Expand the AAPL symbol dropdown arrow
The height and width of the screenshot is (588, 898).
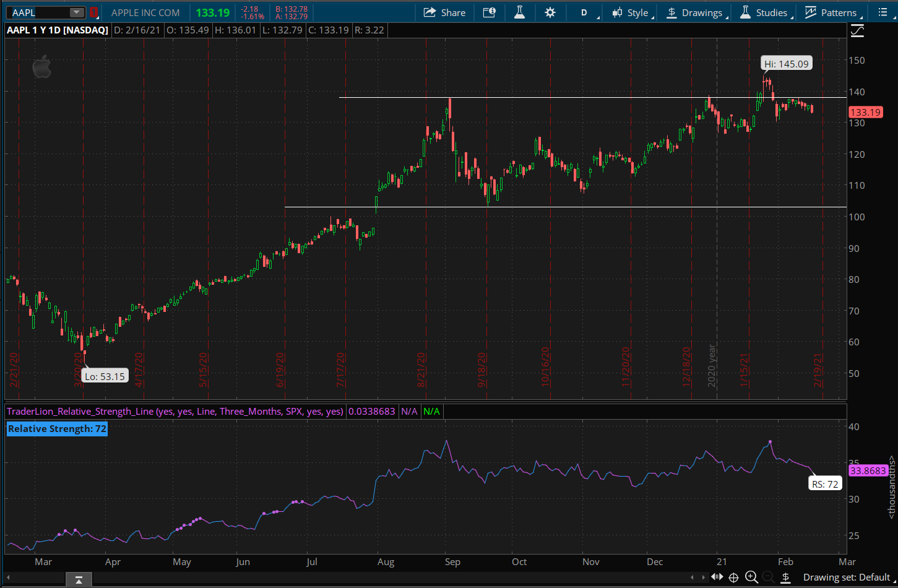tap(76, 12)
